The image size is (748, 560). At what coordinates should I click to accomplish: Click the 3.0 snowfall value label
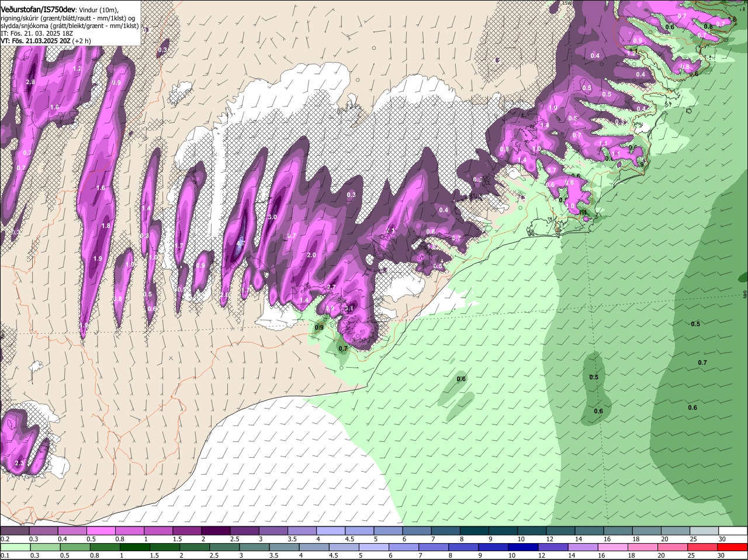(272, 217)
